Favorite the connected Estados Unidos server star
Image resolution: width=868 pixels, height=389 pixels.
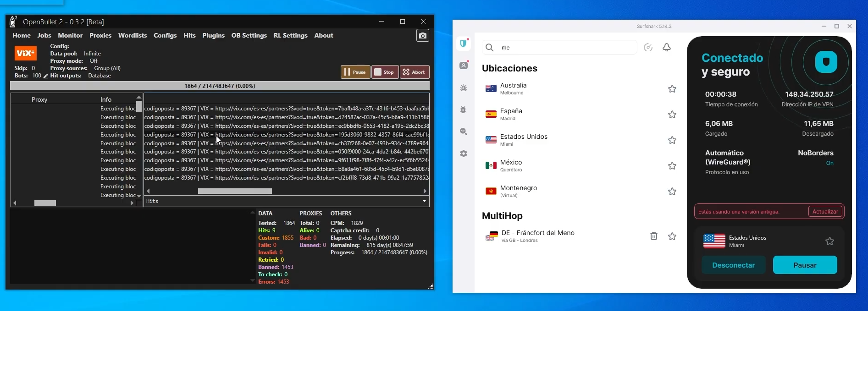pyautogui.click(x=829, y=241)
